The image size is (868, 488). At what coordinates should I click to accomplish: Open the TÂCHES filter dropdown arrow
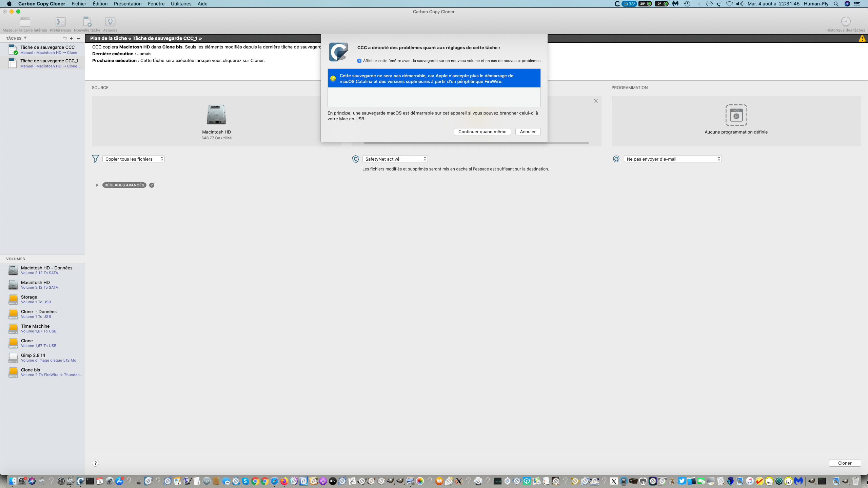pyautogui.click(x=25, y=38)
